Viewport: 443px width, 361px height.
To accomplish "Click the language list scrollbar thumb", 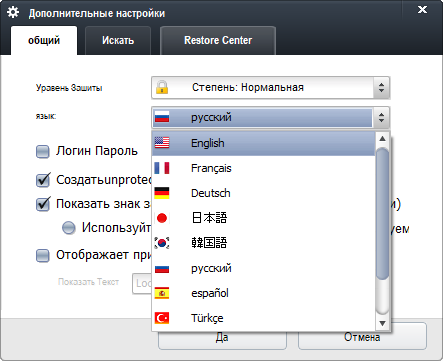I will pos(382,213).
